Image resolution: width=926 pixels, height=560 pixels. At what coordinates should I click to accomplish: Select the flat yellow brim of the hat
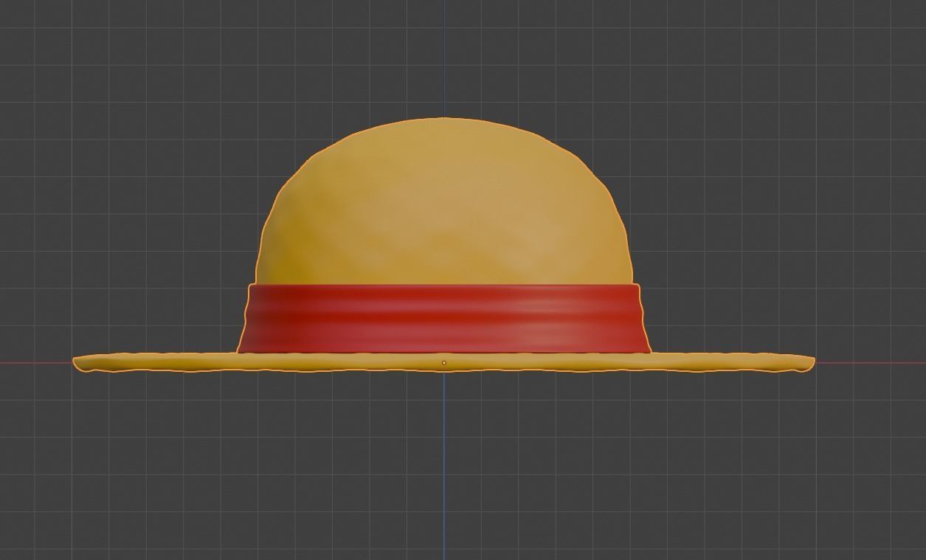(443, 362)
